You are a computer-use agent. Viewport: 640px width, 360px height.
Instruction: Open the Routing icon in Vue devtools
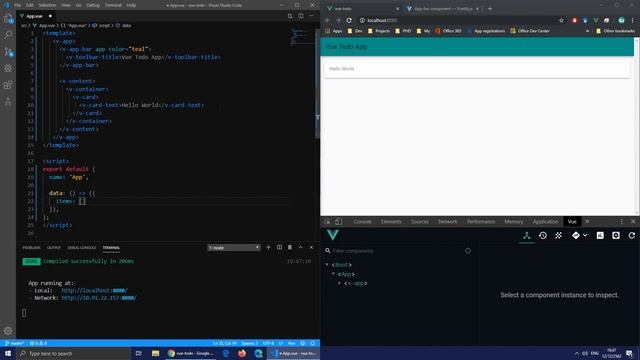pyautogui.click(x=576, y=236)
